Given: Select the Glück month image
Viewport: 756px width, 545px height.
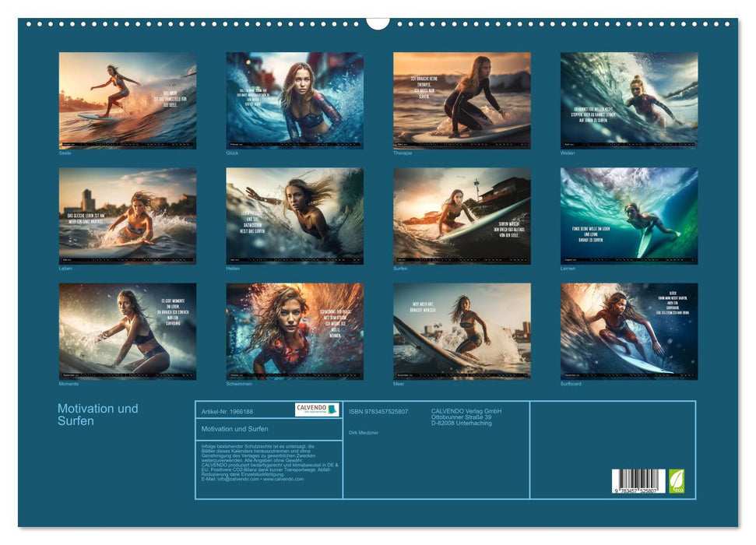Looking at the screenshot, I should (294, 100).
